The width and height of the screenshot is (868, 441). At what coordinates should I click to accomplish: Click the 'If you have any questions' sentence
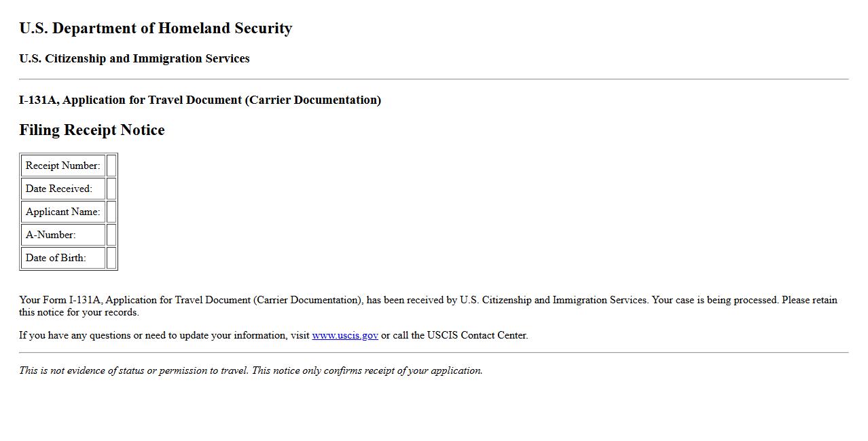[163, 335]
